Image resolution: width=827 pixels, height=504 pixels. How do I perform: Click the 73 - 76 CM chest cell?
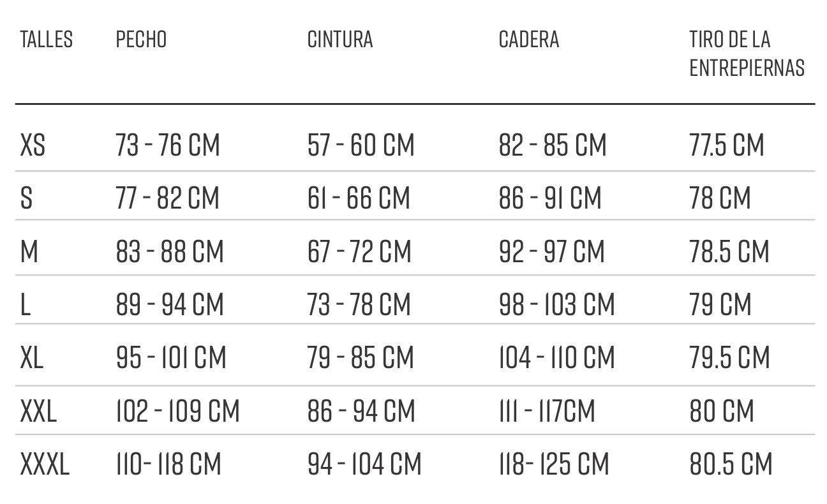point(168,145)
